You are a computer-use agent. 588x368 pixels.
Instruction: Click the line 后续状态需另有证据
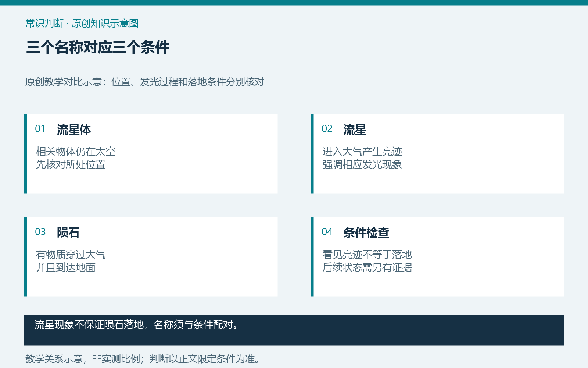coord(367,267)
